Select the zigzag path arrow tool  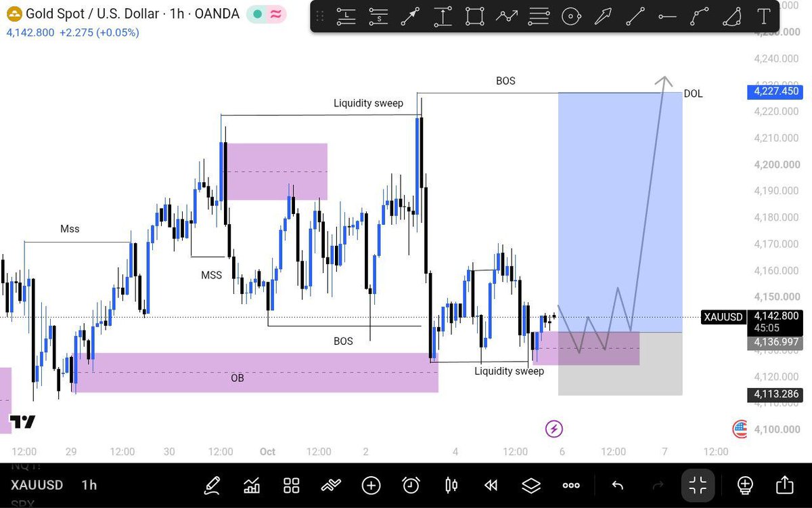coord(507,17)
